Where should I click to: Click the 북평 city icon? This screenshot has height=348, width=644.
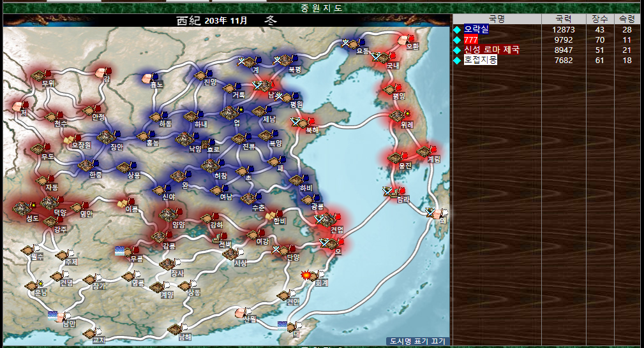coord(285,61)
